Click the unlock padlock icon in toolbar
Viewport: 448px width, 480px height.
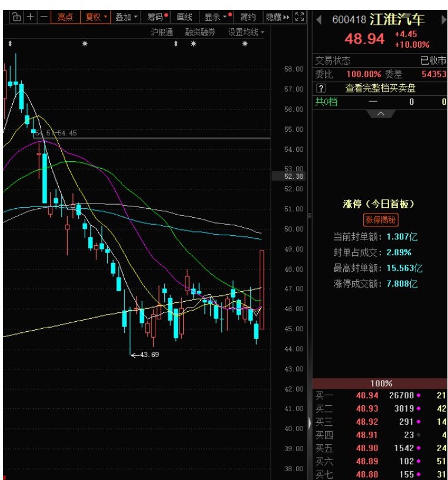pos(17,17)
